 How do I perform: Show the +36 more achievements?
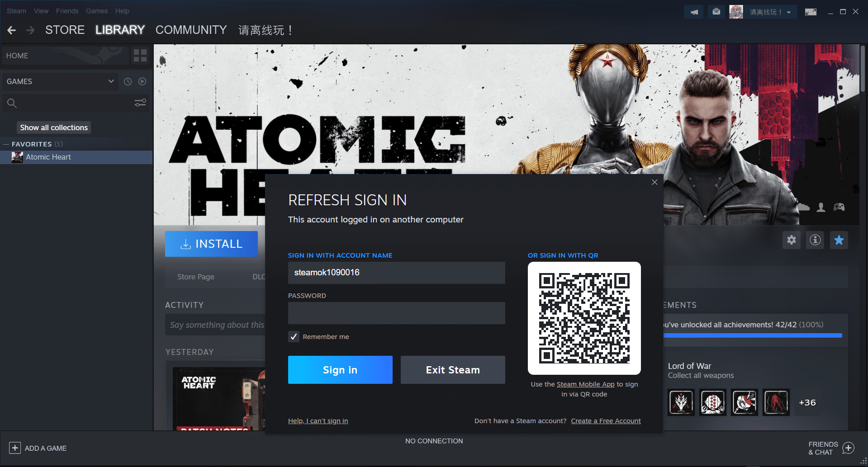[807, 402]
